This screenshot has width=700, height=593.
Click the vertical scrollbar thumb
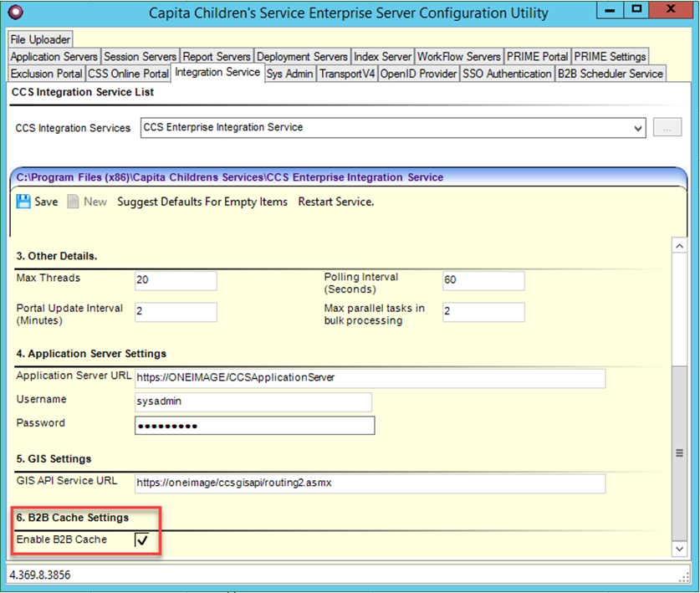pos(679,453)
